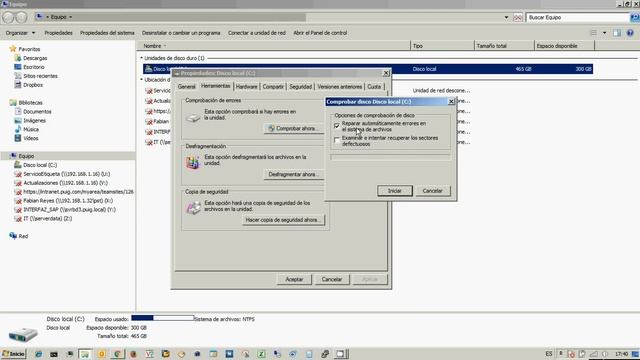640x360 pixels.
Task: Open the Vídeos library icon
Action: 18,138
